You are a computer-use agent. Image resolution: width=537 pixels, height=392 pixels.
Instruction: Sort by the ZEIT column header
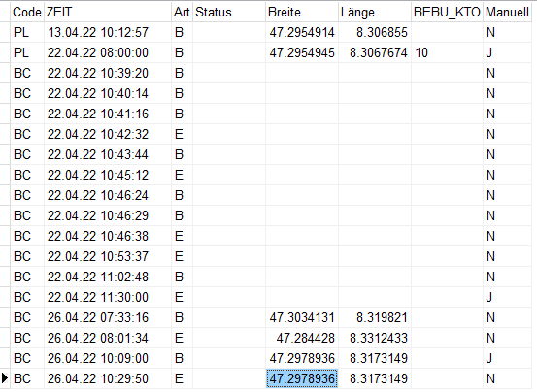(108, 12)
